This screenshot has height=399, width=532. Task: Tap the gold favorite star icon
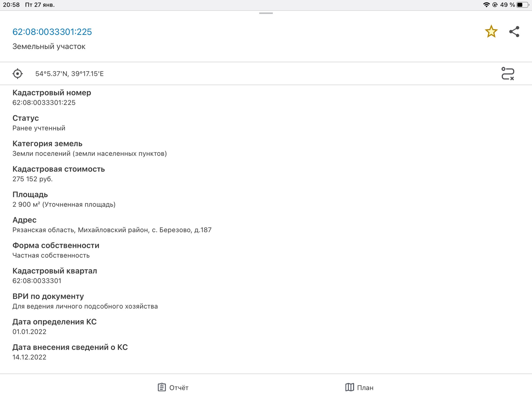click(491, 32)
